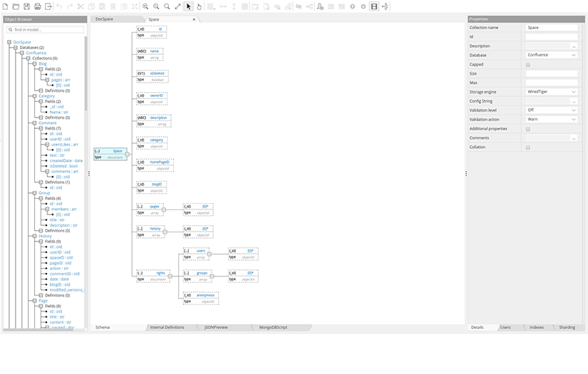Click the Undo arrow icon
The height and width of the screenshot is (374, 588).
tap(59, 6)
